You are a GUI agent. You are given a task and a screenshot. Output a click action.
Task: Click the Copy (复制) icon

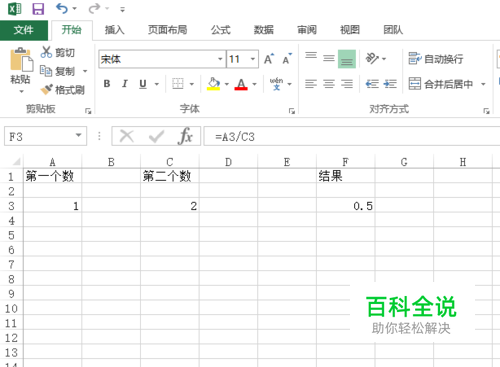pos(46,71)
